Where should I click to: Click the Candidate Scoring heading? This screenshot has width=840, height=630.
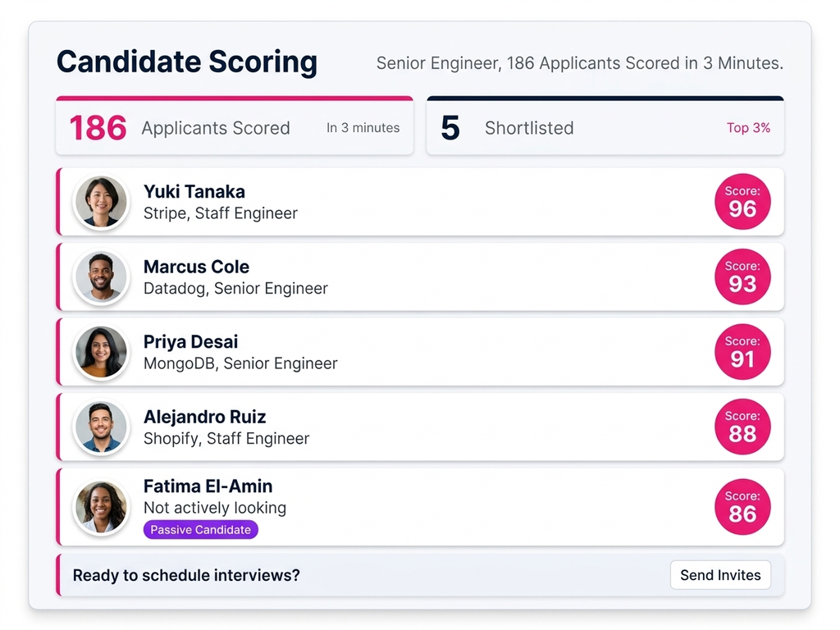click(186, 62)
